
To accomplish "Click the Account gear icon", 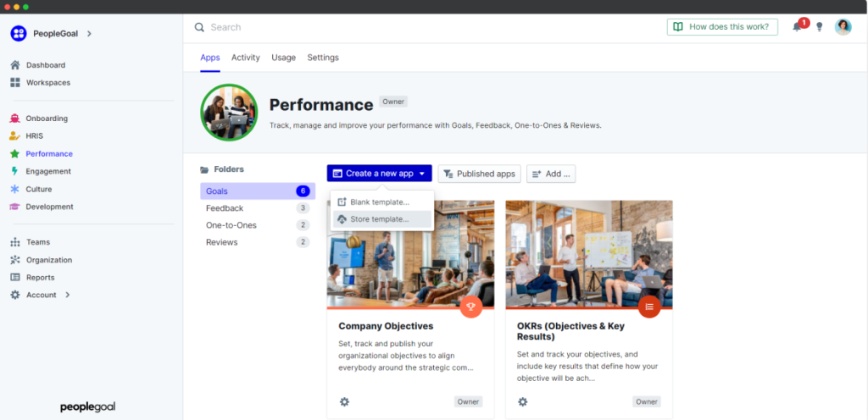I will (15, 296).
